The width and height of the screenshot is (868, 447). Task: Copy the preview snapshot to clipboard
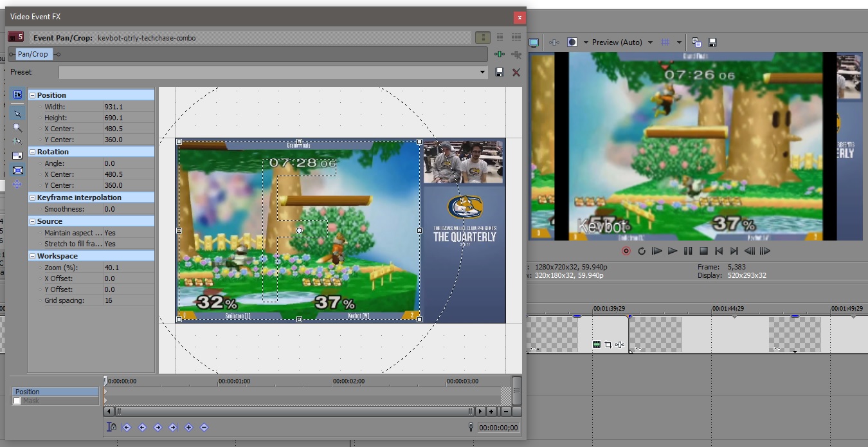pyautogui.click(x=696, y=42)
